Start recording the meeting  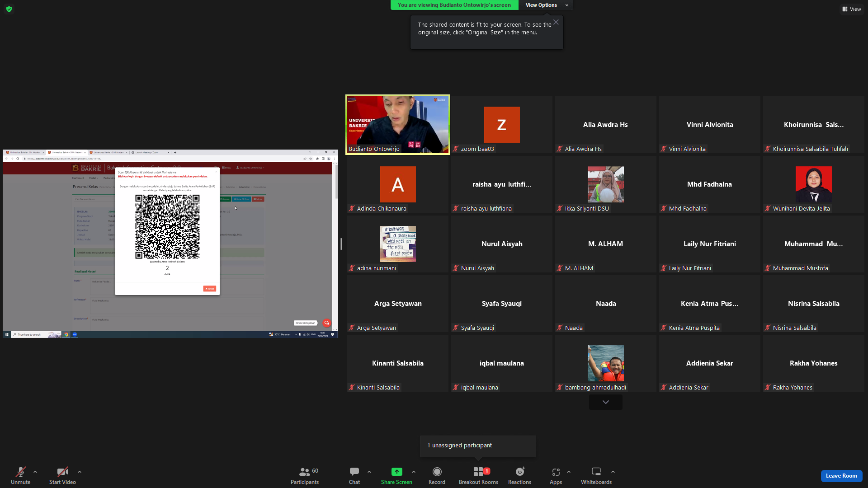(437, 476)
